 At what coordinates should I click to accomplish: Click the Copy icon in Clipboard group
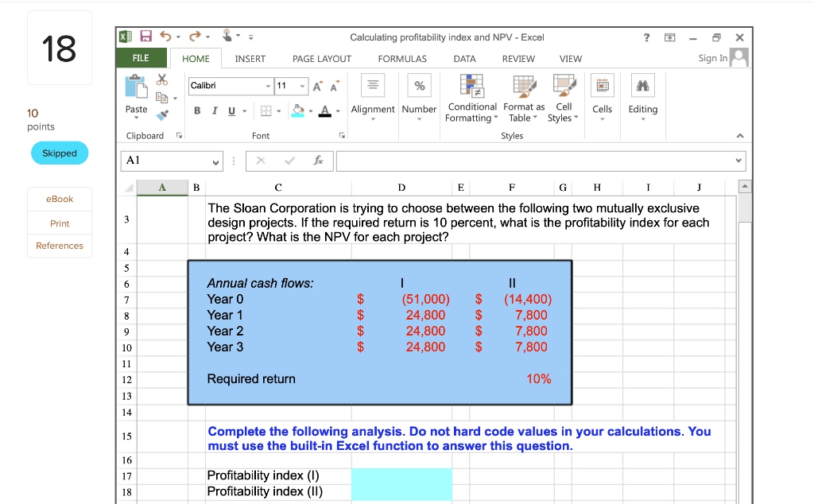[161, 97]
